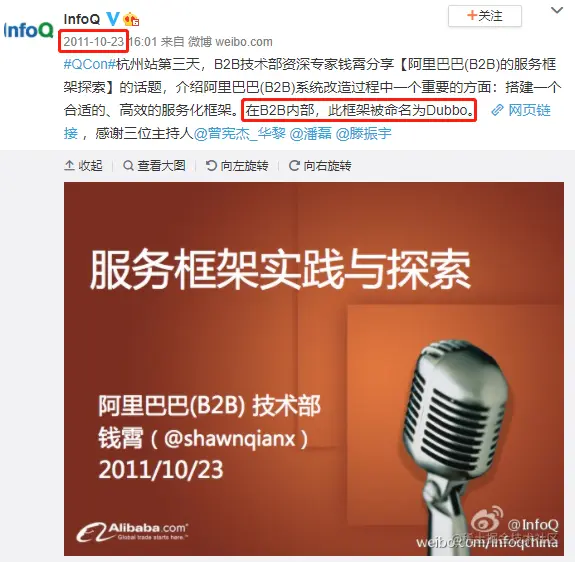The width and height of the screenshot is (575, 562).
Task: Click the InfoQ profile avatar logo
Action: pos(29,30)
